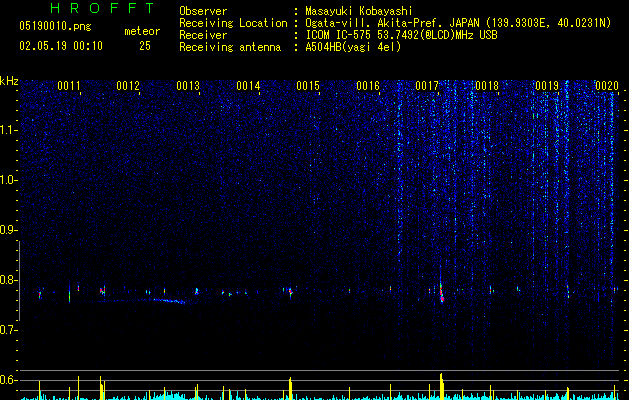The width and height of the screenshot is (629, 400).
Task: Click the 0017 time marker
Action: coord(427,85)
